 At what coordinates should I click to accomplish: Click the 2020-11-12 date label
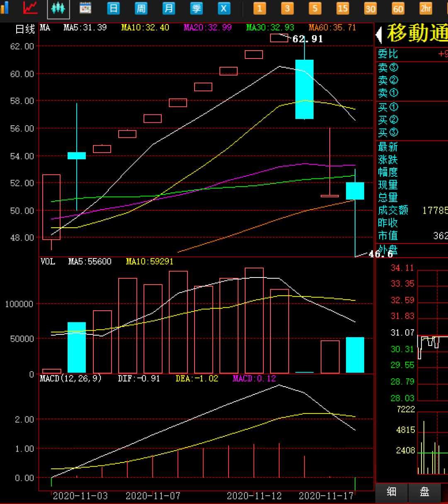coord(254,496)
